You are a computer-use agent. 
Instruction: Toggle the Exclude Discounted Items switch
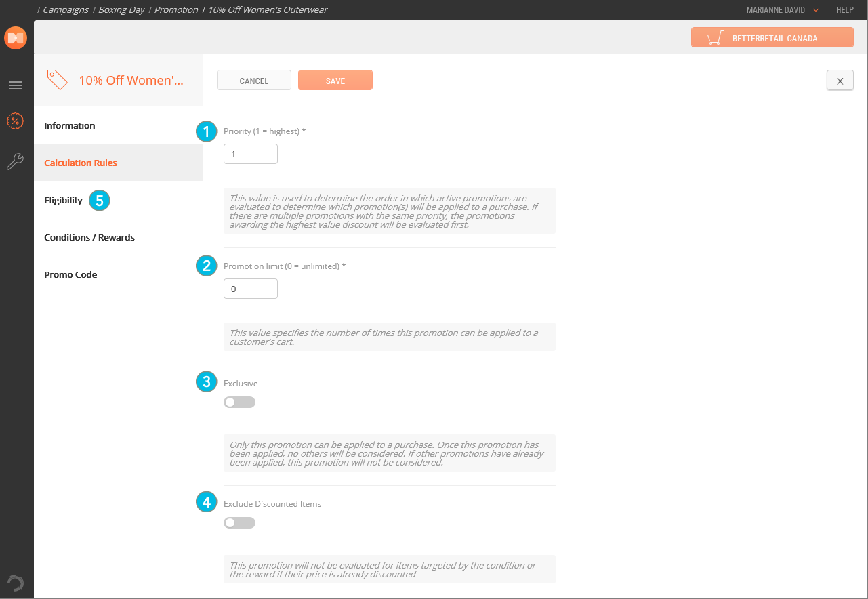239,523
